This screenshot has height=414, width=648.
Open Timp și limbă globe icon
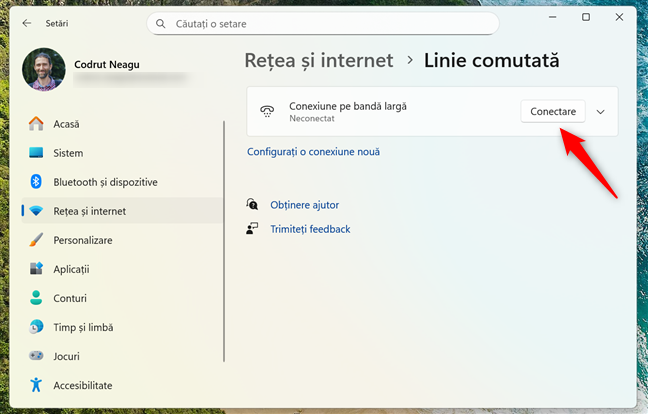click(36, 327)
